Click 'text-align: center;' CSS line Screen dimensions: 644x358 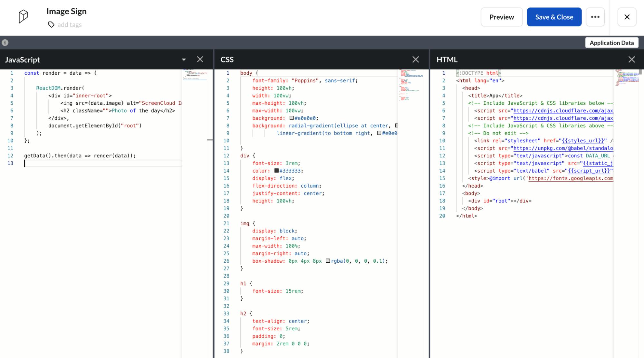[x=281, y=321]
